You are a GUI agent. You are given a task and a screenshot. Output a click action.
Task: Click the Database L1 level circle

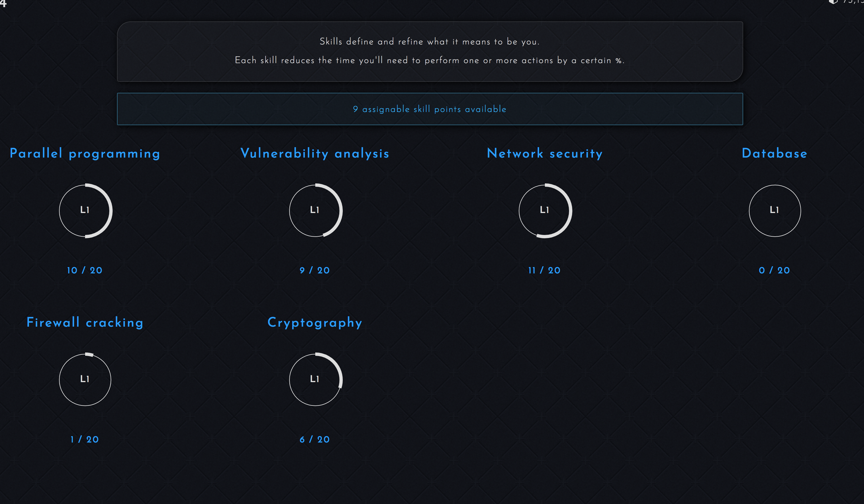click(x=775, y=211)
